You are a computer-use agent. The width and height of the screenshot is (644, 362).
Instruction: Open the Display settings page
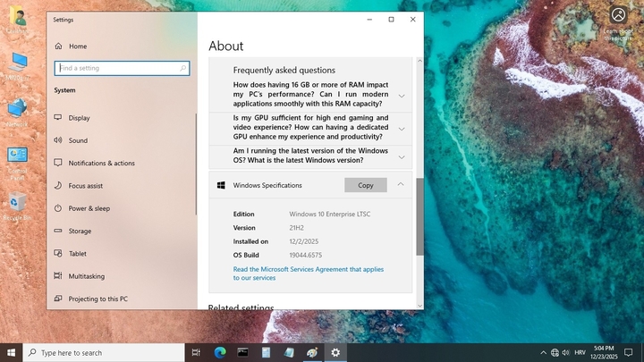click(x=79, y=118)
